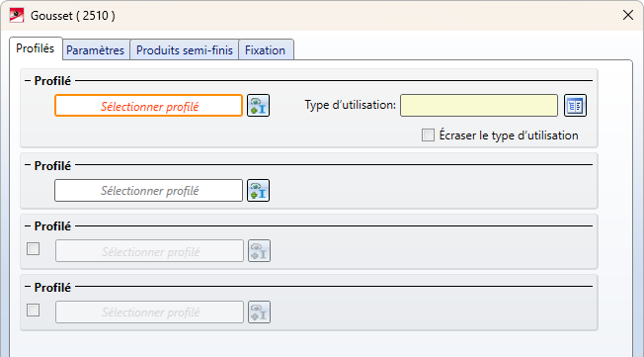Click the profile picker icon in first Profilé group
The image size is (644, 357).
click(x=258, y=106)
